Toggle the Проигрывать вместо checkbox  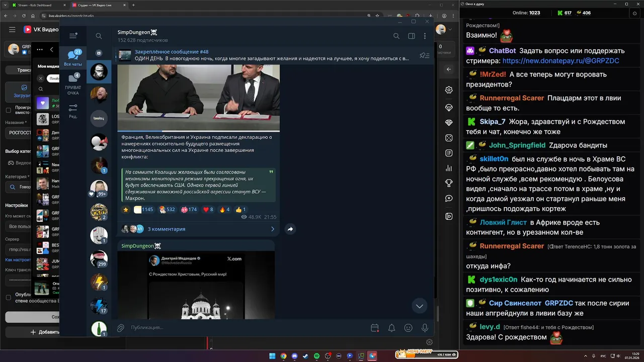pos(8,110)
